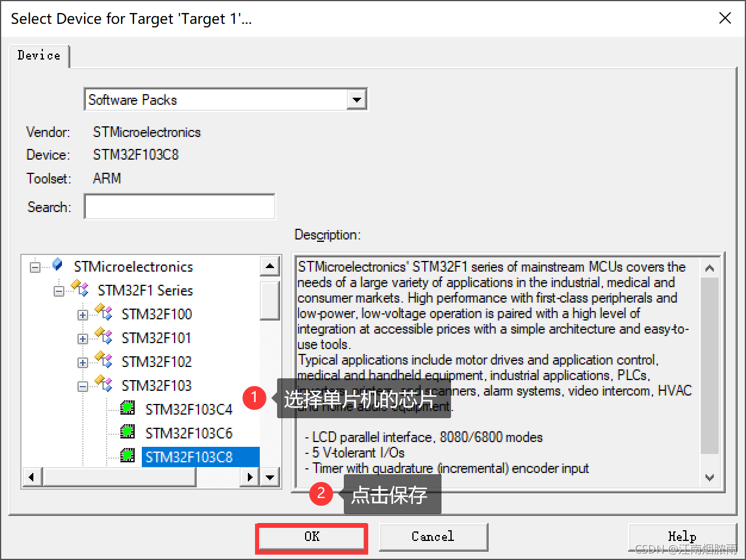Click device tree scroll right arrow

point(250,477)
